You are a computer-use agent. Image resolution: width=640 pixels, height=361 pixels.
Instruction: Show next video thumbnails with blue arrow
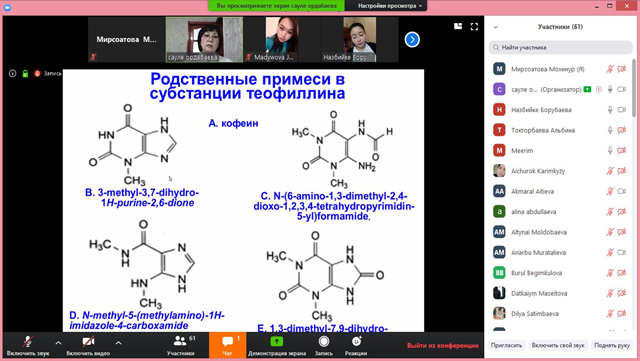pyautogui.click(x=412, y=40)
